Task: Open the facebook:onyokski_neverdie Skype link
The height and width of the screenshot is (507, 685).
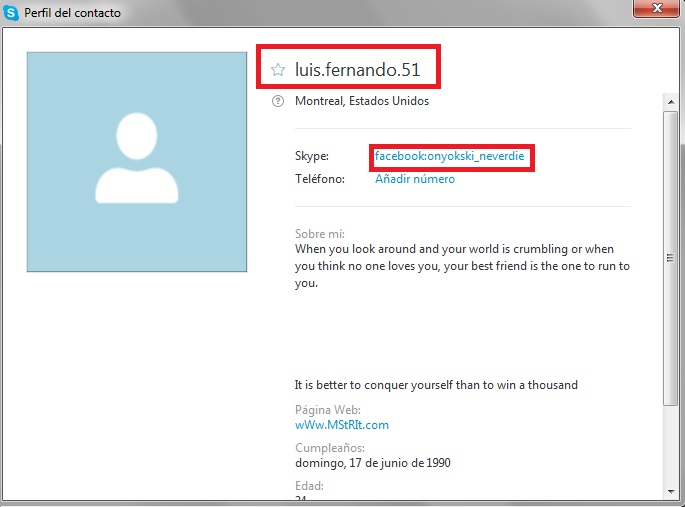Action: [x=450, y=156]
